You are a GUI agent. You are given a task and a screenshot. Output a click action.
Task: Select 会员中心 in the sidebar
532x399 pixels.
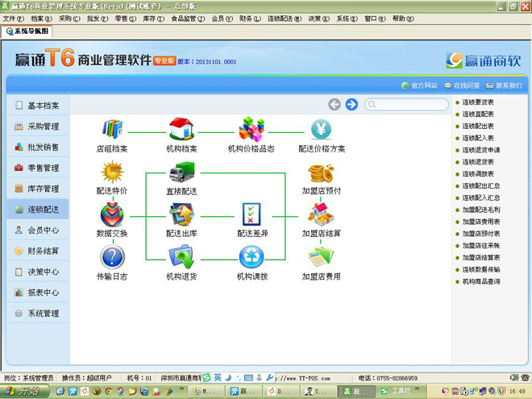pos(37,230)
